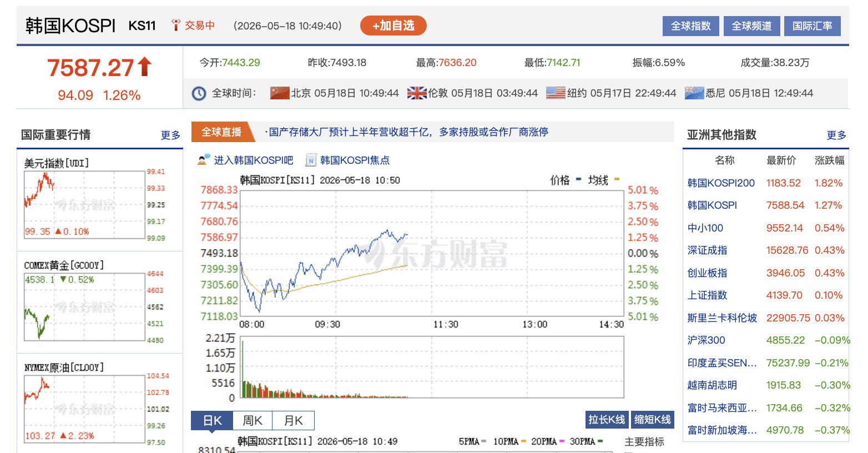Open the 全球频道 page

(x=751, y=26)
